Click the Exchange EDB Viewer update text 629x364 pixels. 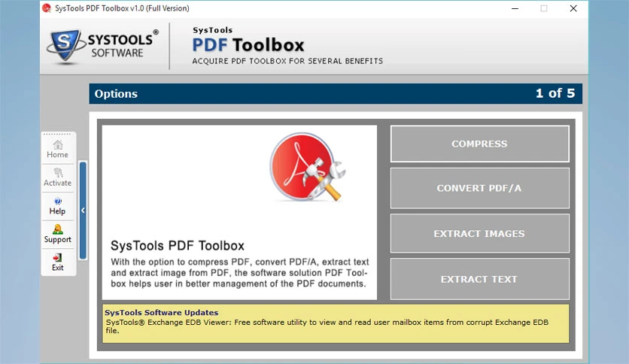(327, 326)
